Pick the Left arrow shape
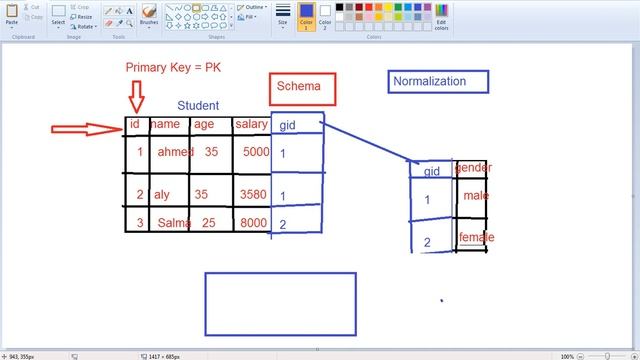This screenshot has height=360, width=640. (x=214, y=17)
